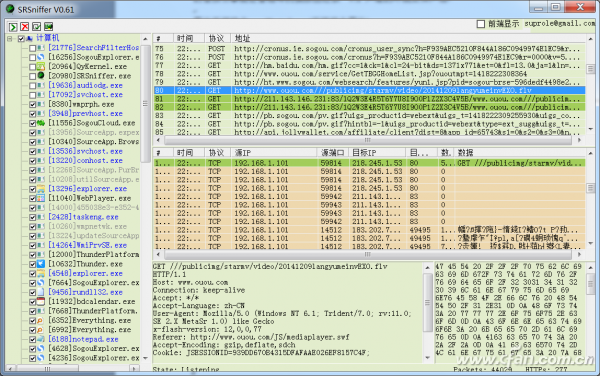This screenshot has height=376, width=600.
Task: Toggle the 前端显示 checkbox
Action: (481, 24)
